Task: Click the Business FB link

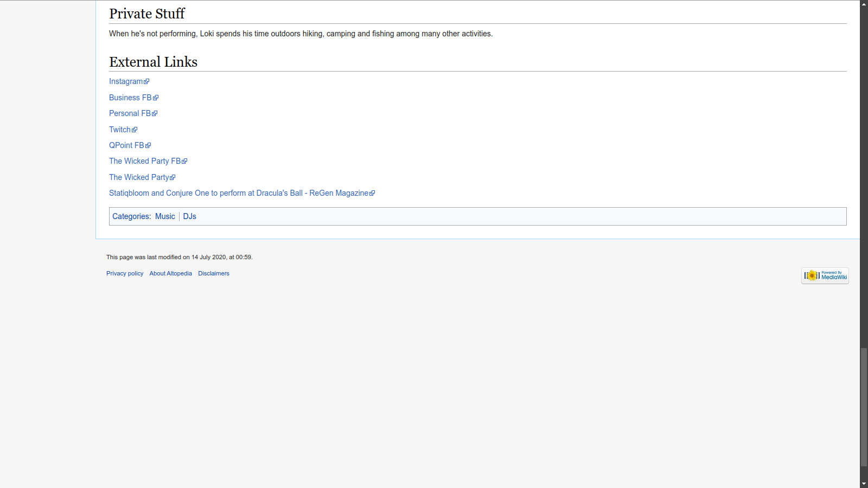Action: 130,98
